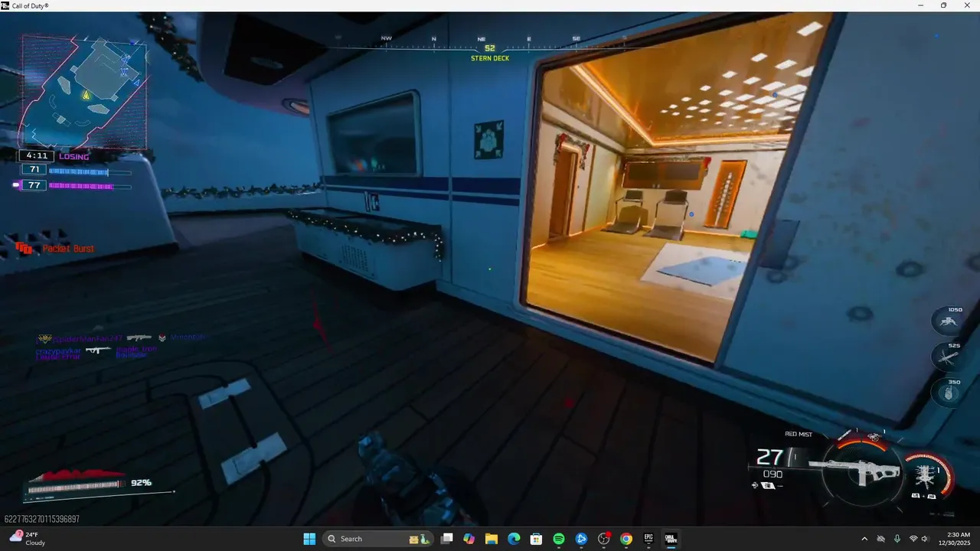
Task: Open Epic Games Launcher from the taskbar
Action: click(x=648, y=539)
